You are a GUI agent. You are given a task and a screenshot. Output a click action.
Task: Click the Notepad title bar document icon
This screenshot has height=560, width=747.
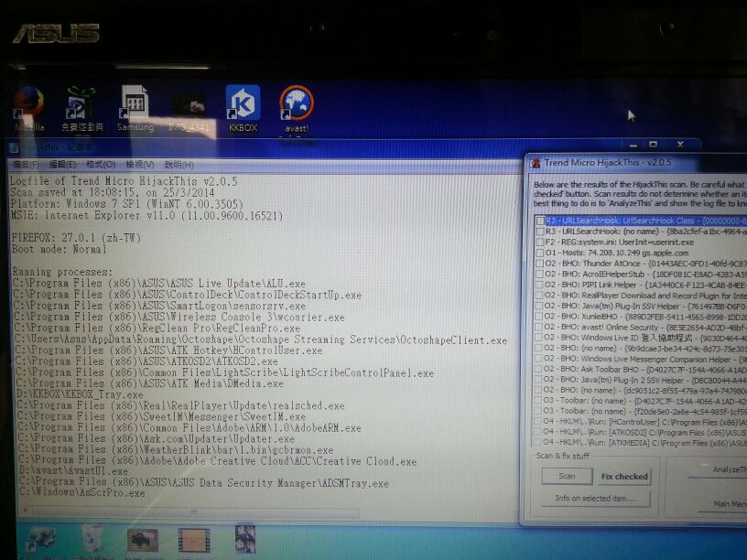[x=15, y=148]
